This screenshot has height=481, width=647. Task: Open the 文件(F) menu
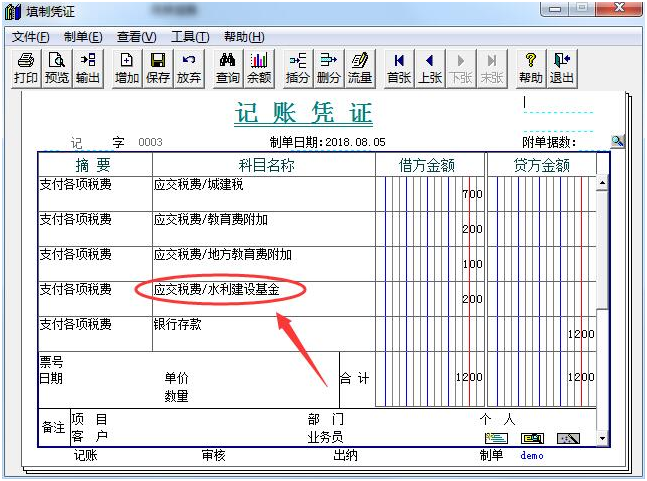(x=31, y=37)
